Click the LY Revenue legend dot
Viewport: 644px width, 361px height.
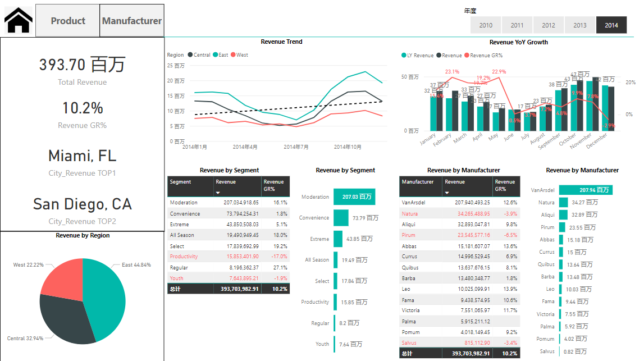coord(404,55)
